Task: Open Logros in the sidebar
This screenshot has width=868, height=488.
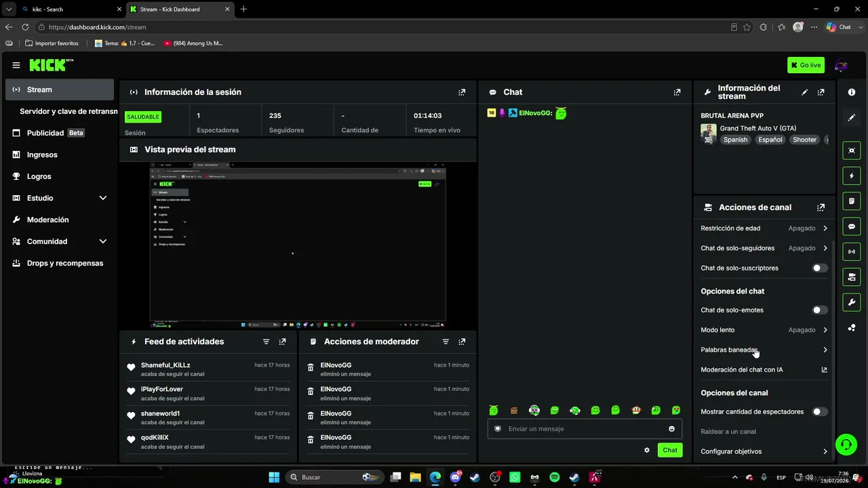Action: [x=60, y=176]
